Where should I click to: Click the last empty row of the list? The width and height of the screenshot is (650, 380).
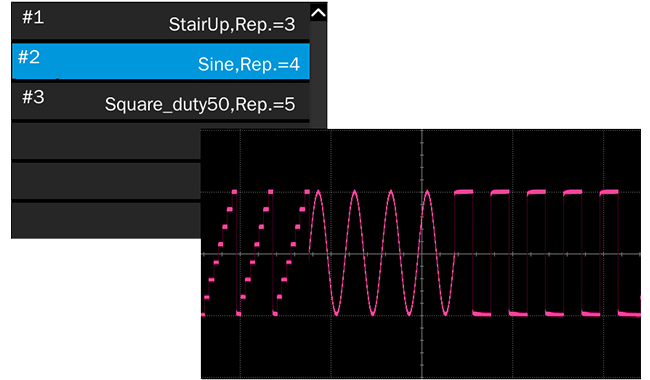click(106, 220)
